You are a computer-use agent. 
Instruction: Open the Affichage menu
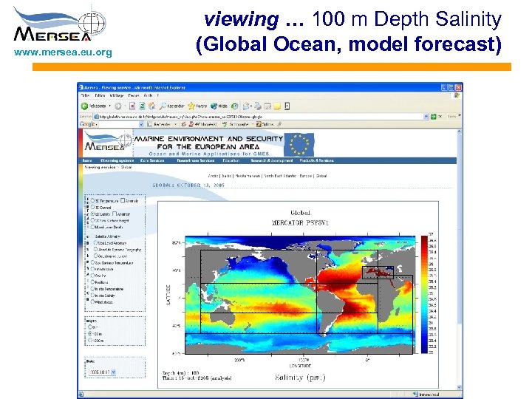tap(117, 95)
